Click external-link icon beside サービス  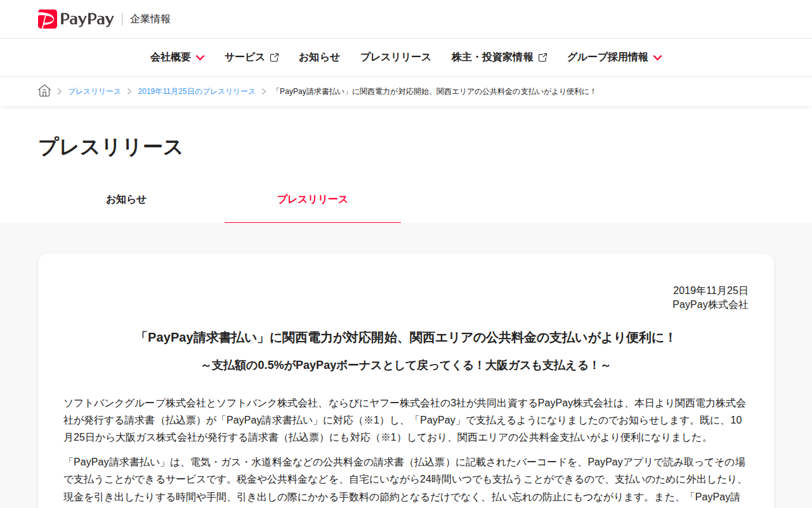tap(274, 57)
